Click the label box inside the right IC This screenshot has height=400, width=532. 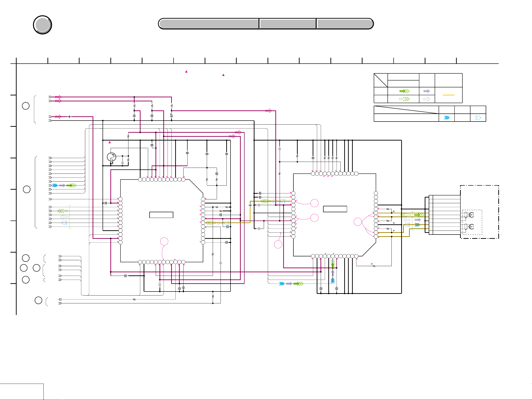tap(335, 209)
